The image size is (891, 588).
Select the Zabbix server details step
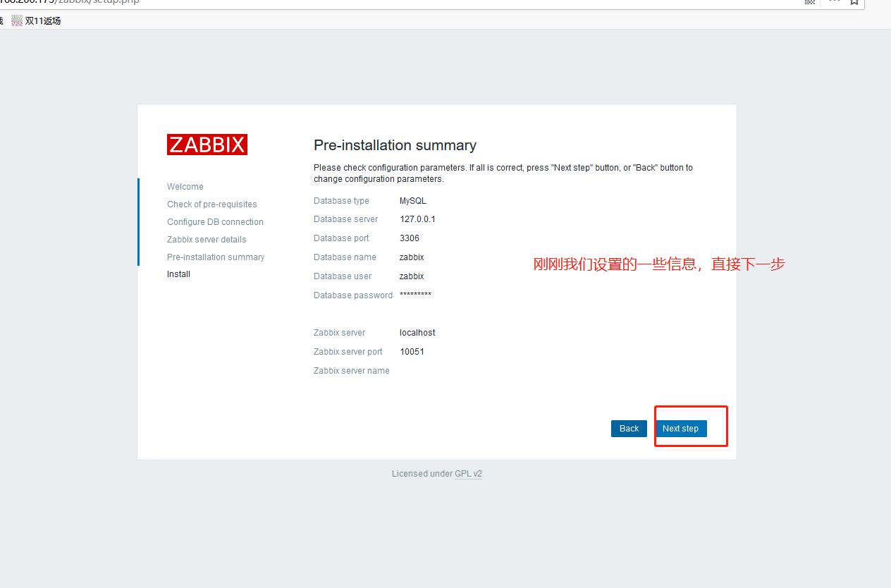pyautogui.click(x=207, y=240)
